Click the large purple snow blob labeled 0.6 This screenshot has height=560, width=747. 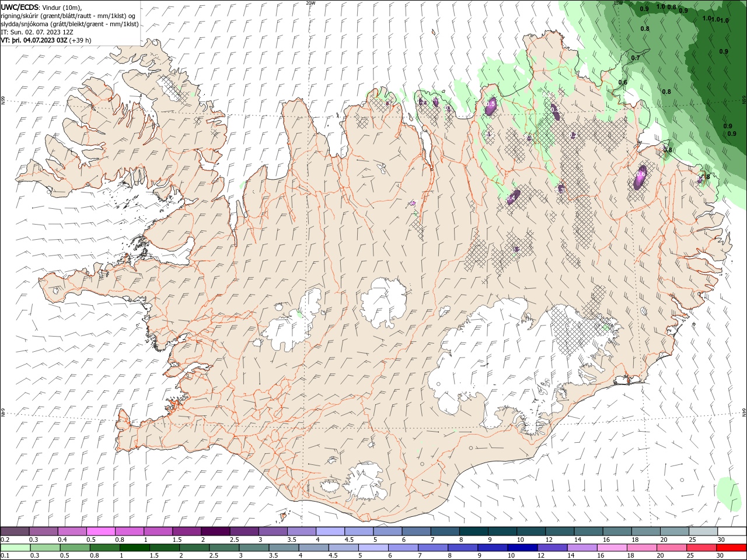tap(640, 177)
